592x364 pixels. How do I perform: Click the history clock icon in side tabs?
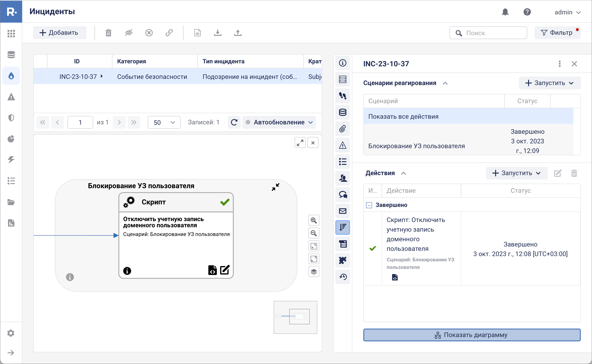(x=342, y=277)
